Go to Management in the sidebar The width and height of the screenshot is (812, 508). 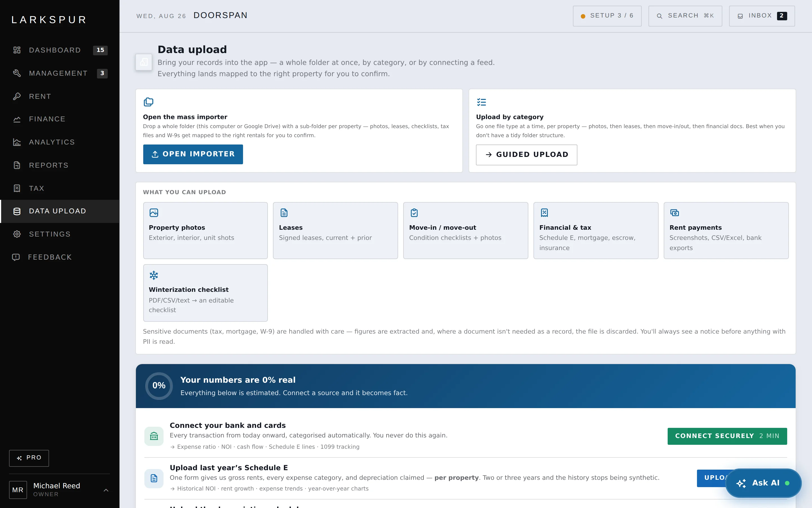coord(60,73)
